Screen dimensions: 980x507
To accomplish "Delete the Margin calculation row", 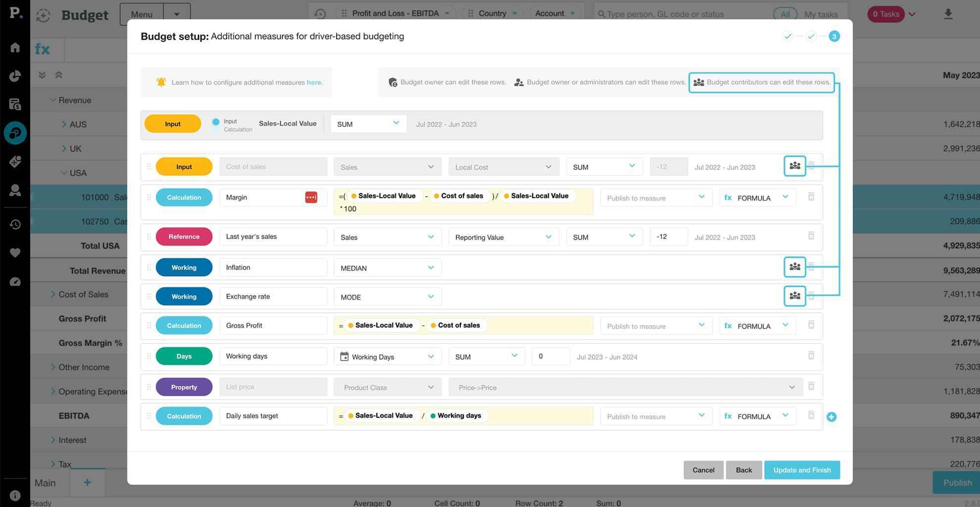I will coord(811,197).
